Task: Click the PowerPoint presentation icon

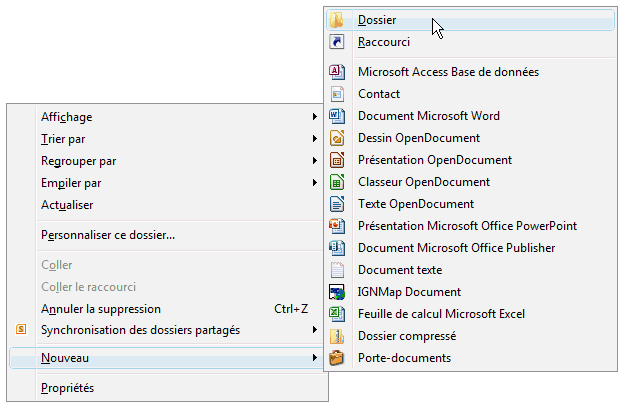Action: (x=337, y=226)
